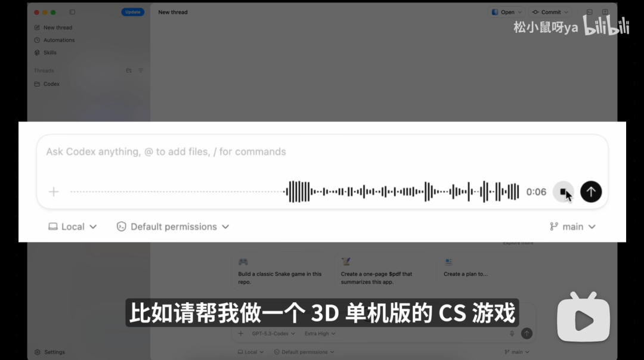Screen dimensions: 644x360
Task: Click the filter threads icon
Action: point(141,70)
